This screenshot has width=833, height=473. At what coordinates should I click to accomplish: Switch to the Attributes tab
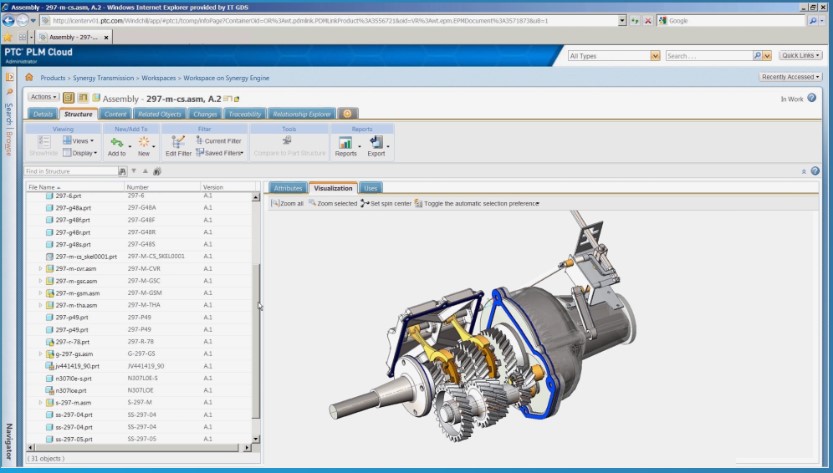(x=288, y=188)
